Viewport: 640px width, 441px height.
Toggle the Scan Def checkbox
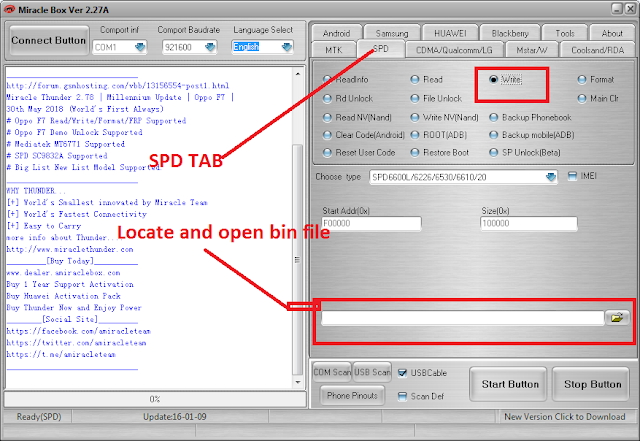pyautogui.click(x=402, y=396)
